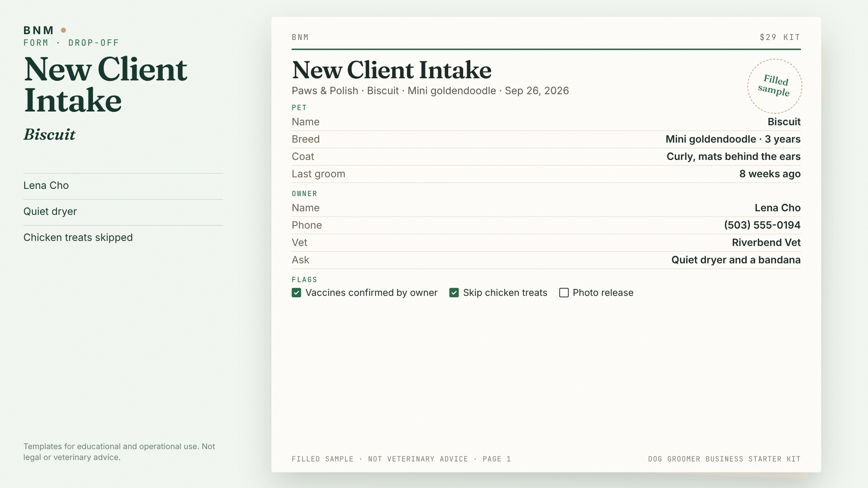Click Chicken treats skipped in the left sidebar

(x=78, y=237)
